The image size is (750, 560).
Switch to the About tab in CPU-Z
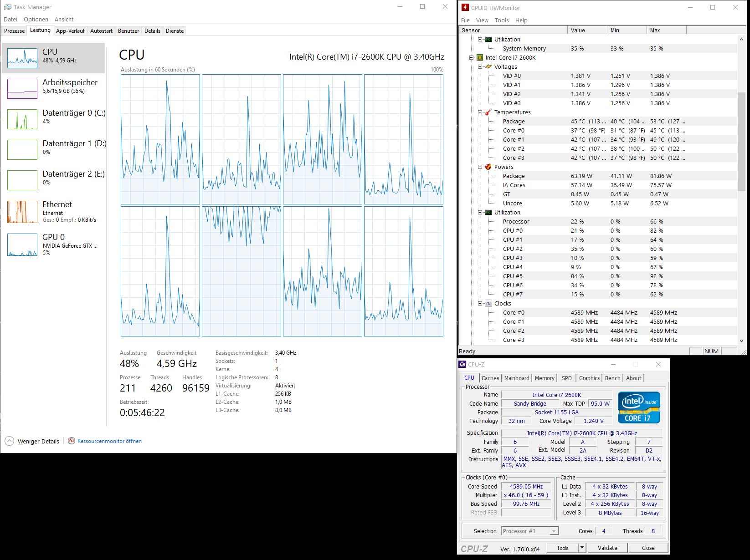(x=634, y=378)
